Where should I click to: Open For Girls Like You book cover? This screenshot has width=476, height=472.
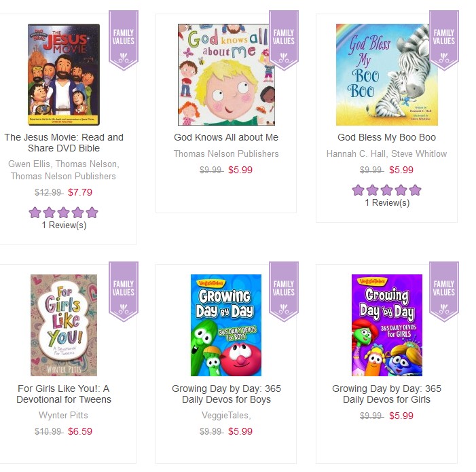[64, 325]
